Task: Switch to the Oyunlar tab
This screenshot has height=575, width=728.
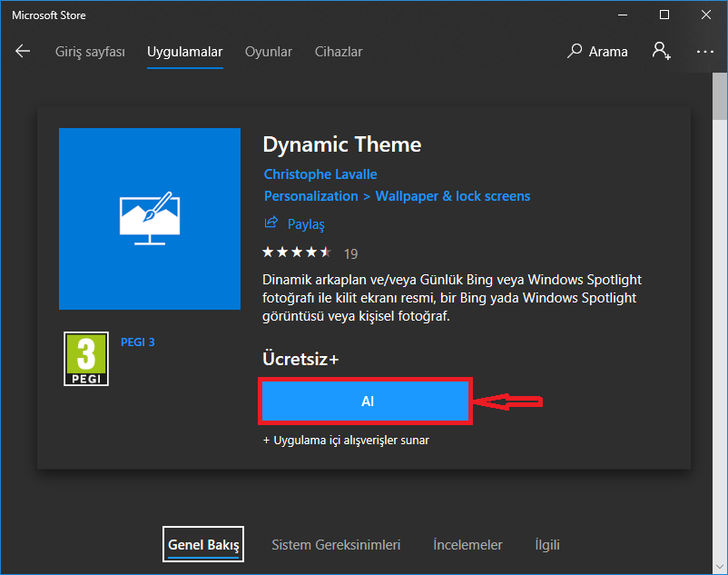Action: click(x=268, y=52)
